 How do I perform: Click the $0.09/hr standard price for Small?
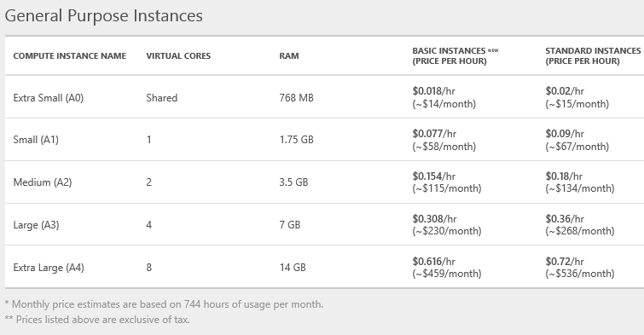565,134
